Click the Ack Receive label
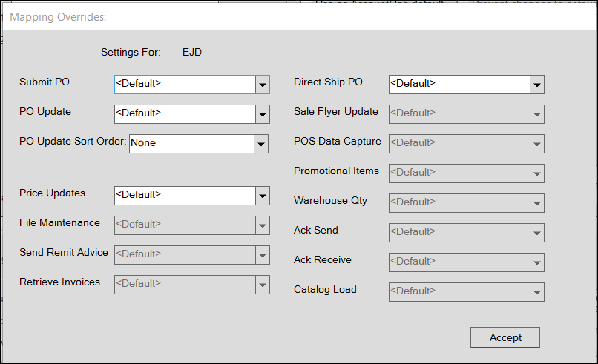Image resolution: width=598 pixels, height=364 pixels. click(x=323, y=260)
